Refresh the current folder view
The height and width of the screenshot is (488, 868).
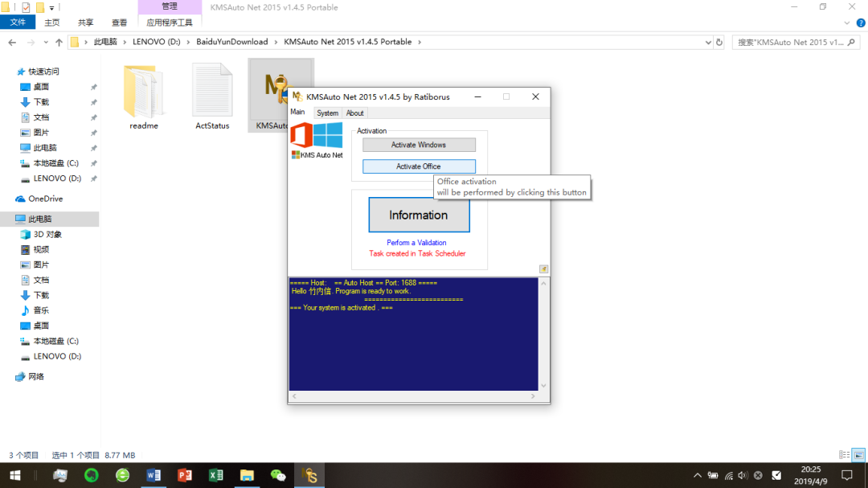point(719,42)
